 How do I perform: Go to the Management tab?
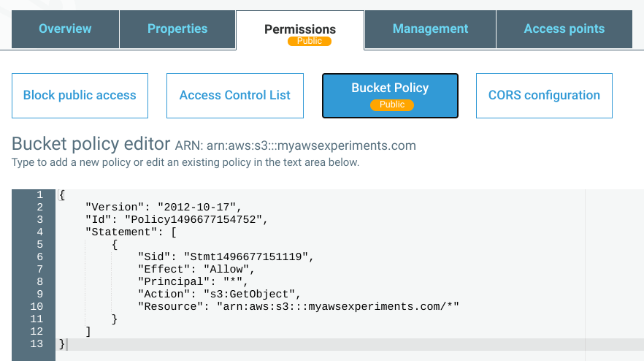[x=430, y=29]
